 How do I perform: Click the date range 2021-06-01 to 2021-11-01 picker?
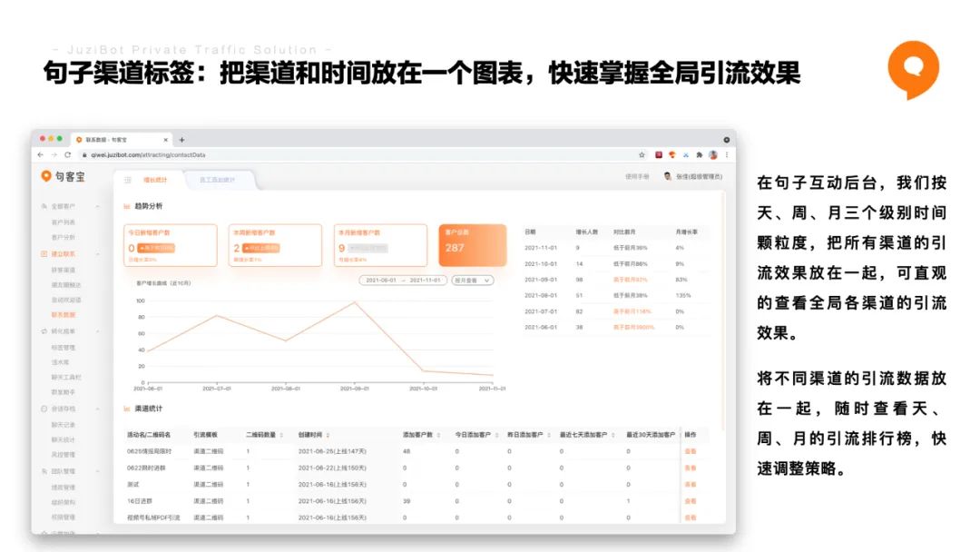(x=403, y=280)
